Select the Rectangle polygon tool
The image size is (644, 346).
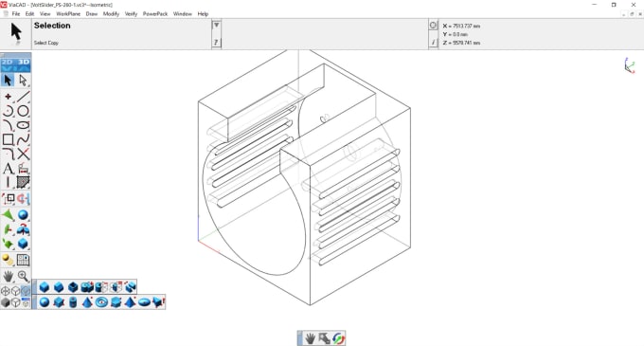8,139
